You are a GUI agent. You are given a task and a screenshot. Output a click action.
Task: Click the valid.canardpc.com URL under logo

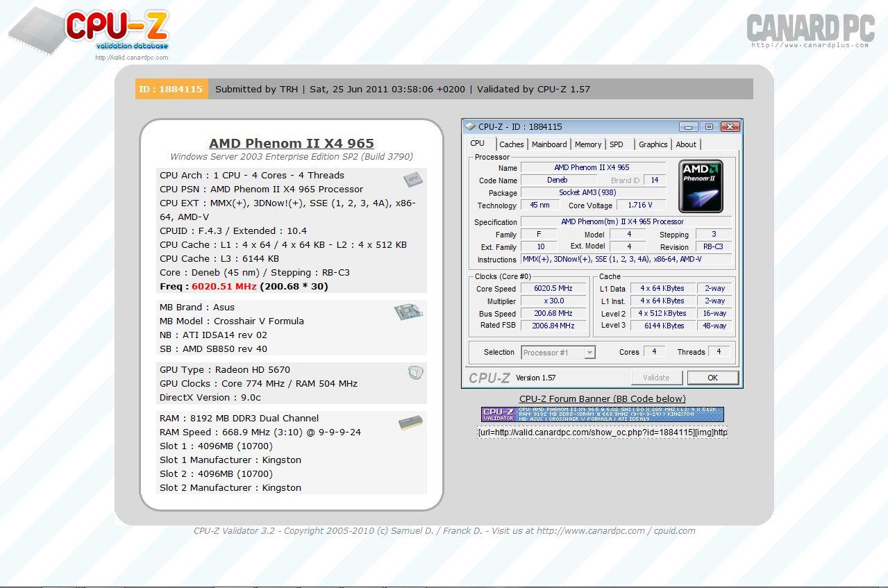[132, 58]
